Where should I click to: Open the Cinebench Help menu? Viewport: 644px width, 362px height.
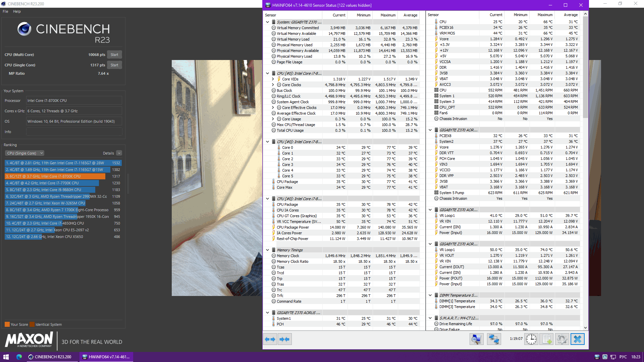17,11
